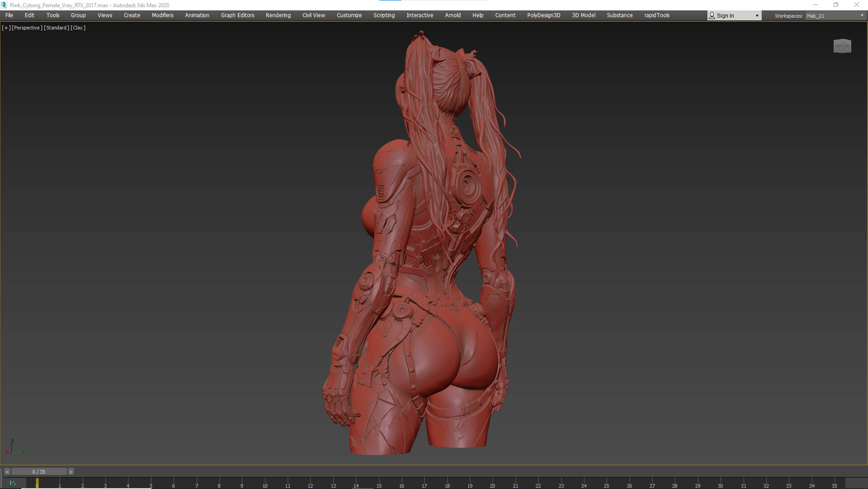Restore down the 3ds Max window
868x489 pixels.
[x=836, y=5]
